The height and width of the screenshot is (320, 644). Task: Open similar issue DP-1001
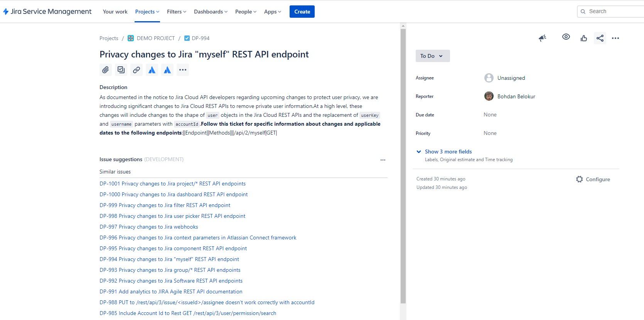(x=172, y=184)
